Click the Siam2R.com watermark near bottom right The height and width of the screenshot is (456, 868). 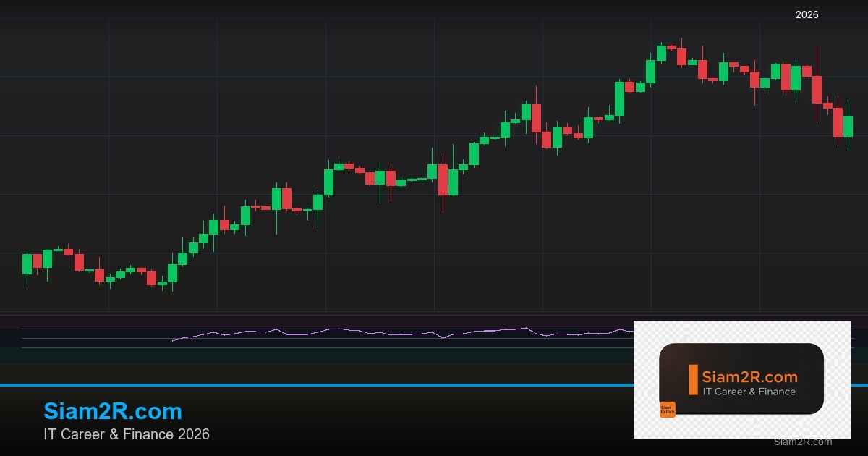click(x=801, y=442)
